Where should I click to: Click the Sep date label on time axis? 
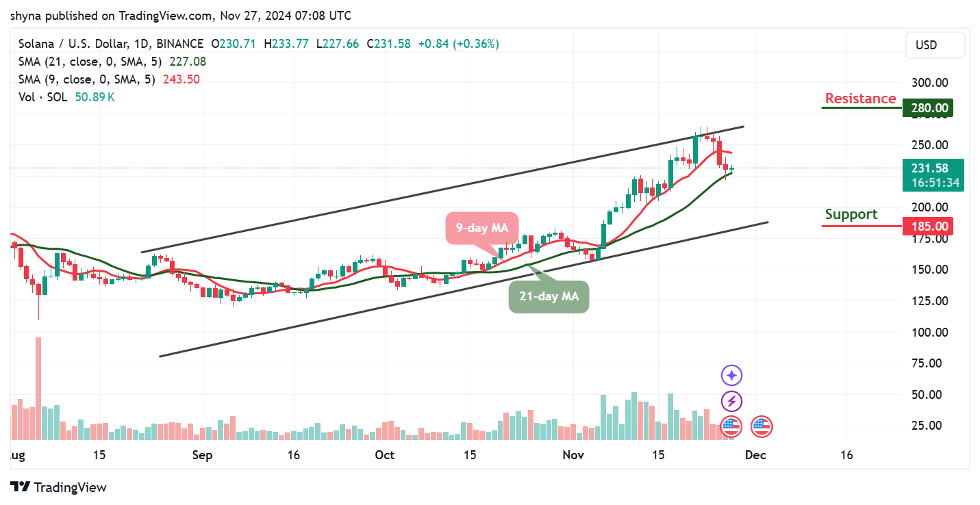[203, 455]
